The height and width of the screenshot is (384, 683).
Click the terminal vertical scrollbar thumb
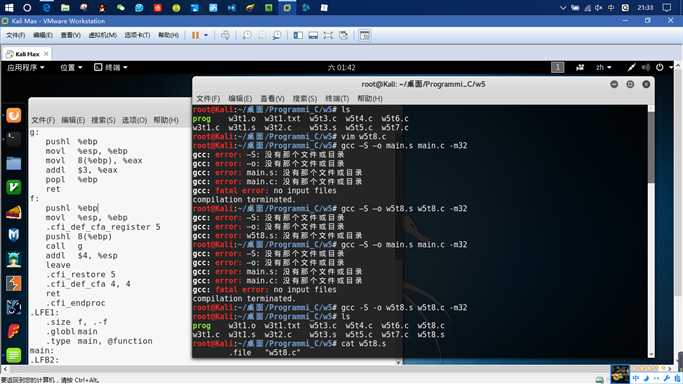[651, 147]
